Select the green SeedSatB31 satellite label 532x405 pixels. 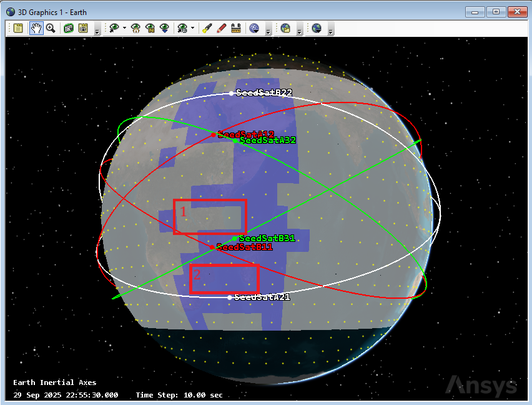[x=267, y=238]
